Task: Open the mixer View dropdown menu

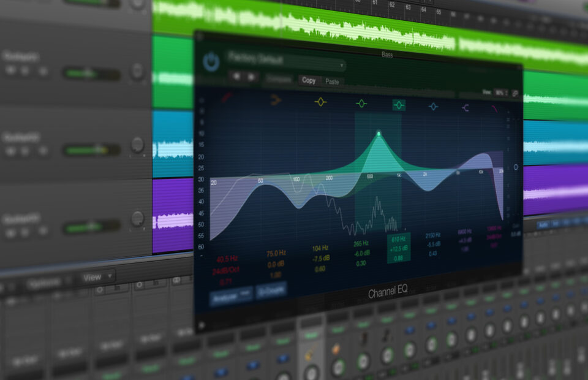Action: (x=96, y=277)
